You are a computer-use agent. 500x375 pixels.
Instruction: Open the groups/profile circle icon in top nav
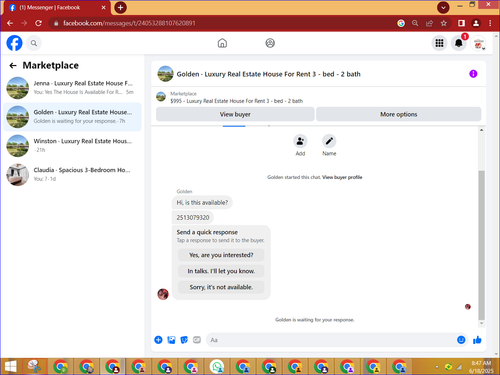pyautogui.click(x=270, y=43)
